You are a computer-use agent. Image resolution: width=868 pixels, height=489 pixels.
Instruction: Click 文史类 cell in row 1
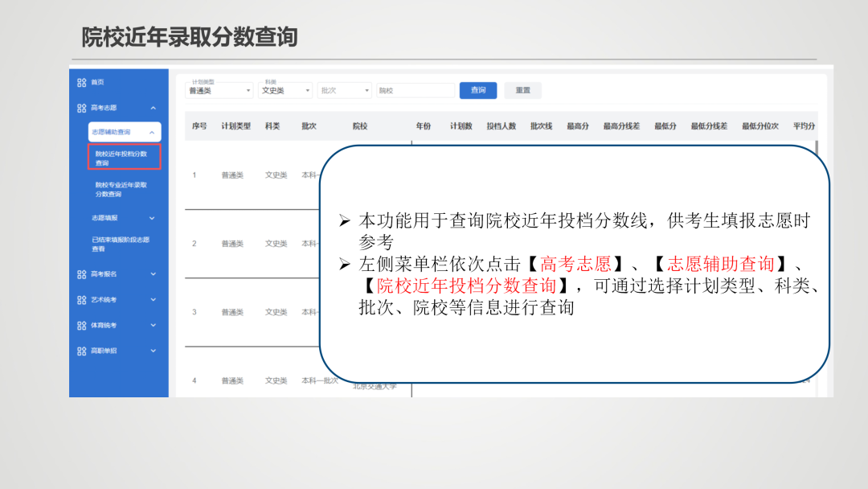pos(276,175)
